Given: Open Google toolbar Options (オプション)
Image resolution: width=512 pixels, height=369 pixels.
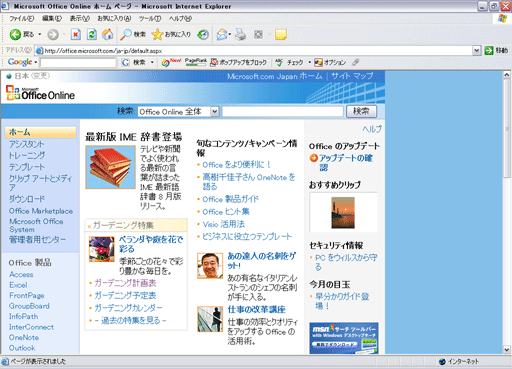Looking at the screenshot, I should click(x=330, y=62).
